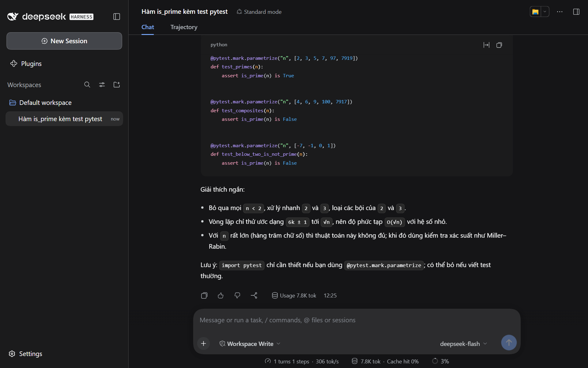Open the three-dots more options menu

click(560, 12)
